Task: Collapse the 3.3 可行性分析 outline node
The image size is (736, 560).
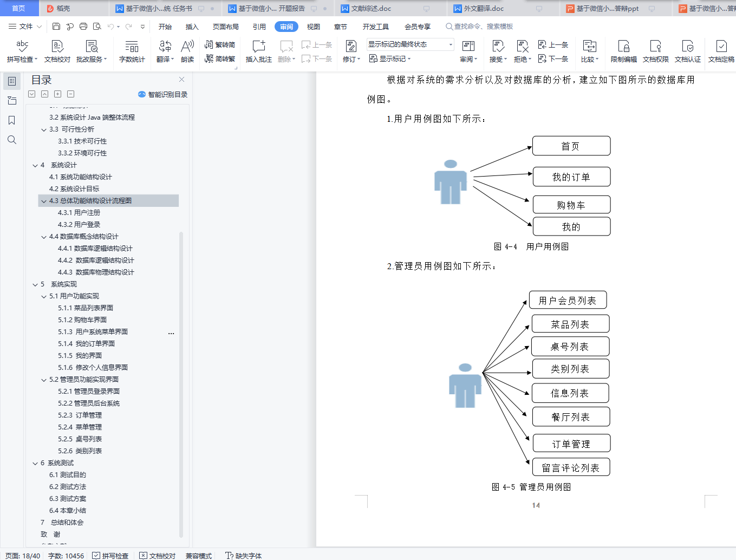Action: pos(44,129)
